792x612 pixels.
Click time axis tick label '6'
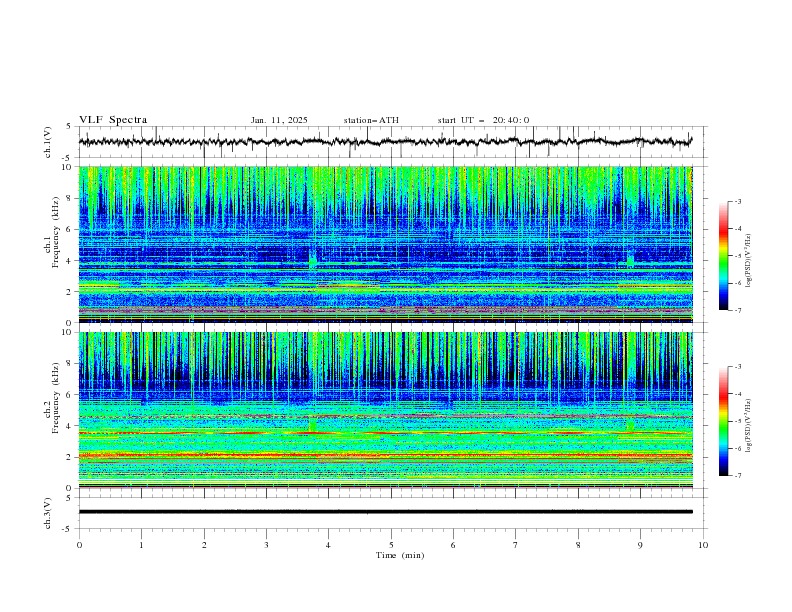tap(453, 545)
